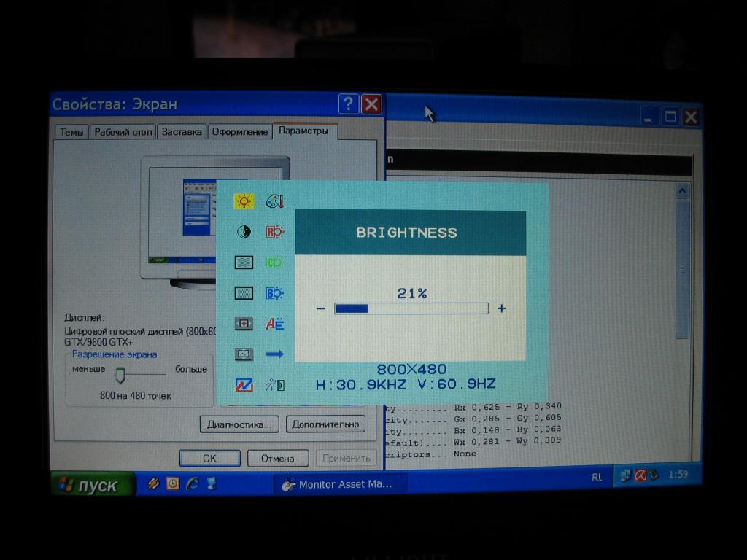Click the Дополнительно button

tap(325, 424)
